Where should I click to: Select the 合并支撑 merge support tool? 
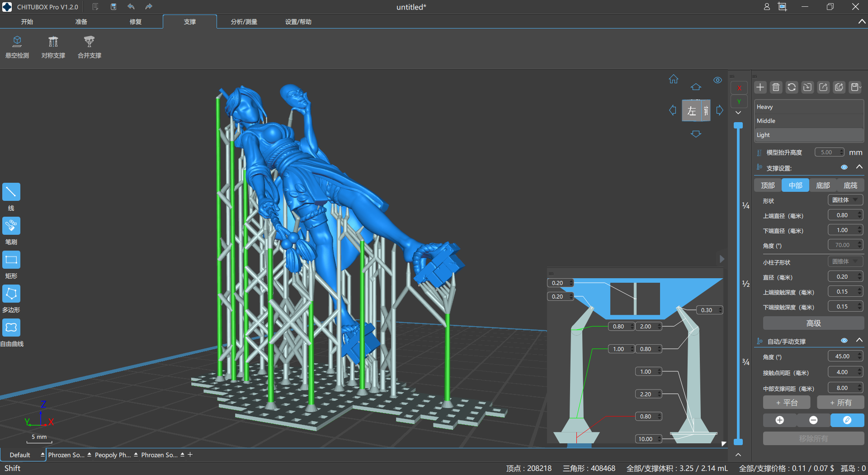point(90,47)
